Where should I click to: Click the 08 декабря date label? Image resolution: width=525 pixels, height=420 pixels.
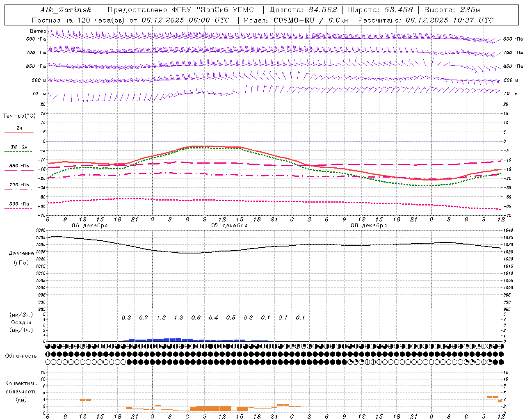pyautogui.click(x=369, y=226)
